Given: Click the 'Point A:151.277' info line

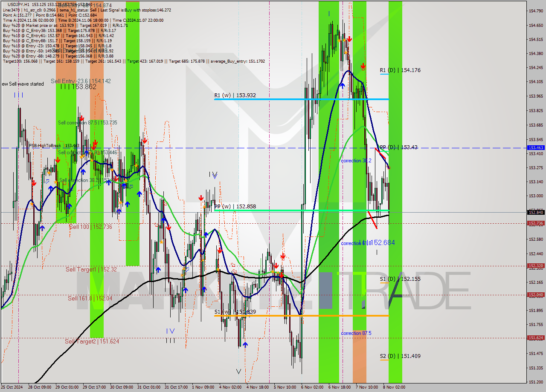Looking at the screenshot, I should 49,15.
